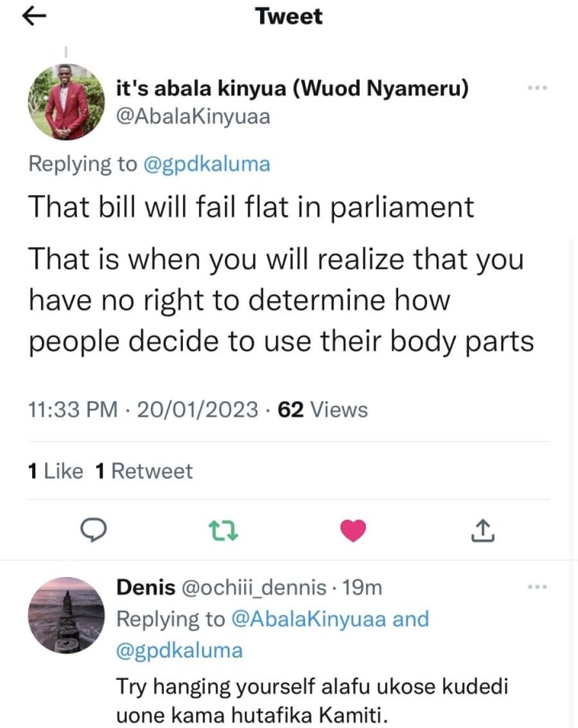View retweeters via '1 Retweet'
The image size is (578, 728).
[x=144, y=471]
